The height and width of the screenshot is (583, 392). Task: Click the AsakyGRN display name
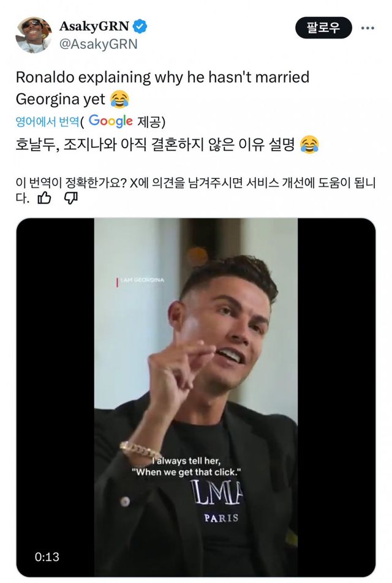(x=94, y=27)
